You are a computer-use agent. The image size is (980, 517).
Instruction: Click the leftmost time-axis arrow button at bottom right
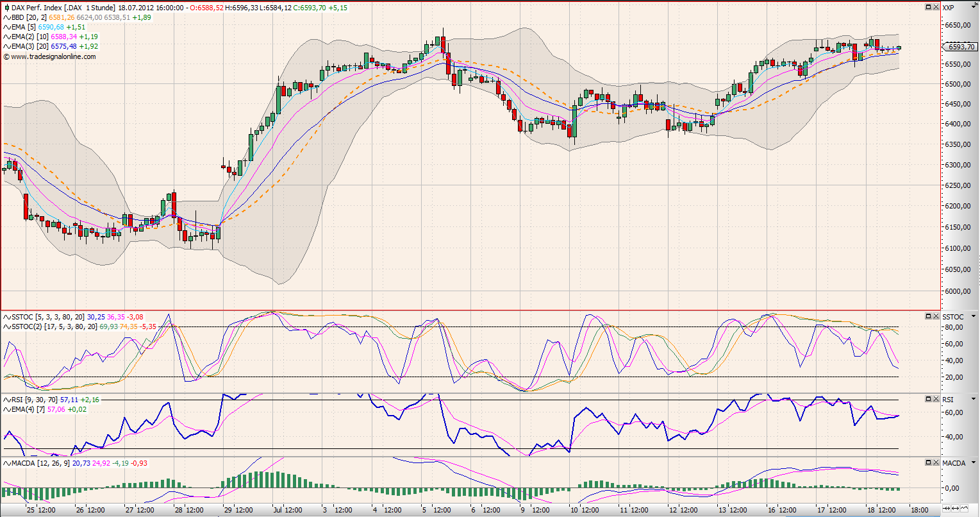coord(945,508)
